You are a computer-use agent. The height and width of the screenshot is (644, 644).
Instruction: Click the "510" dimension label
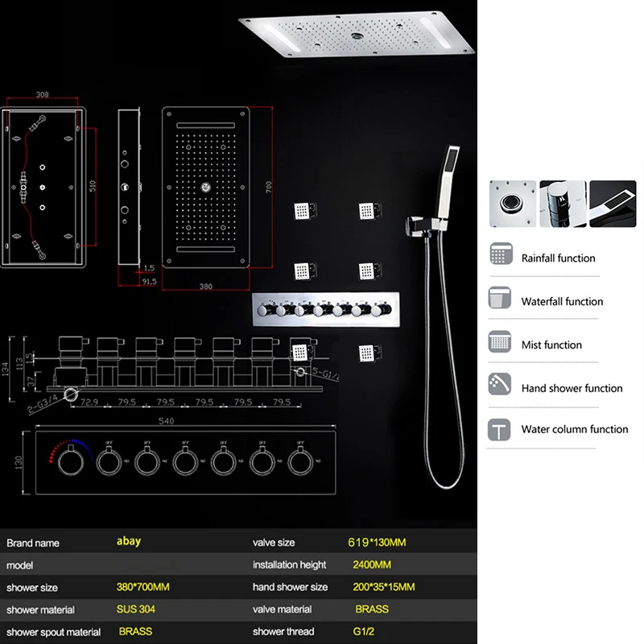[93, 186]
